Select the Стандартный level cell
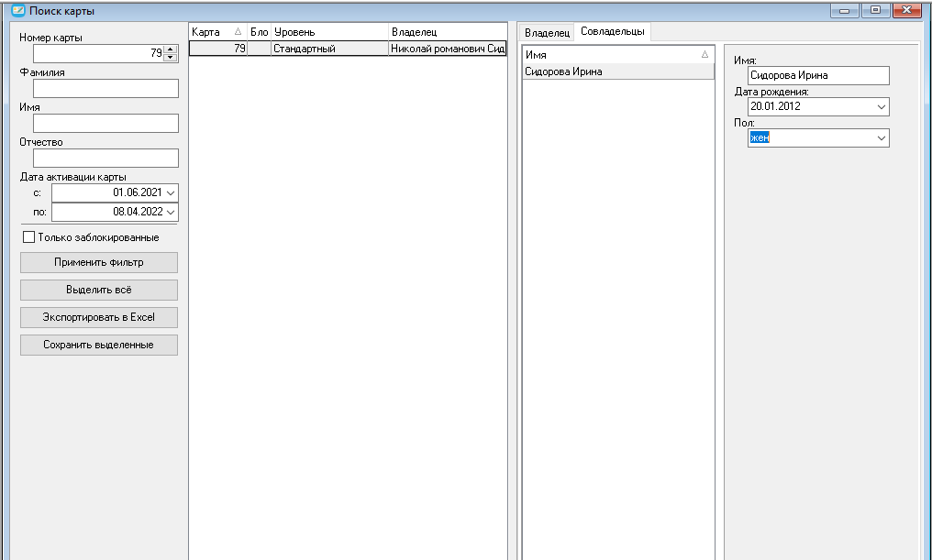This screenshot has width=932, height=560. point(330,49)
